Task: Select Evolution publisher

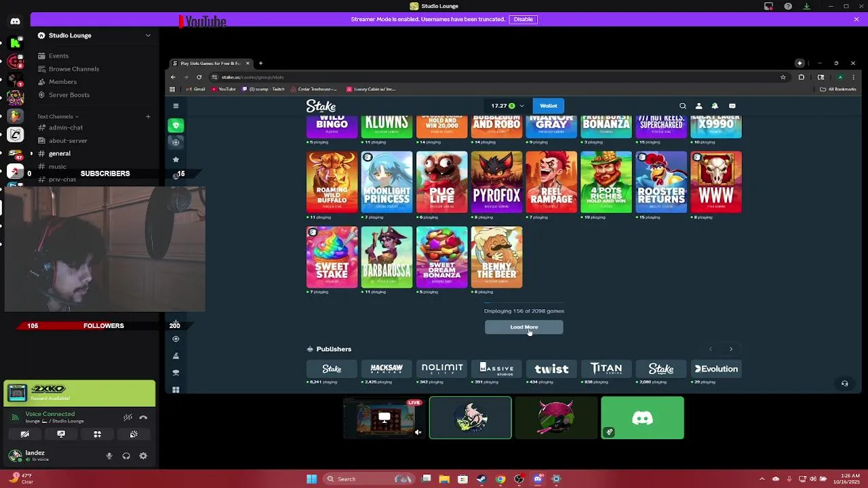Action: click(x=716, y=369)
